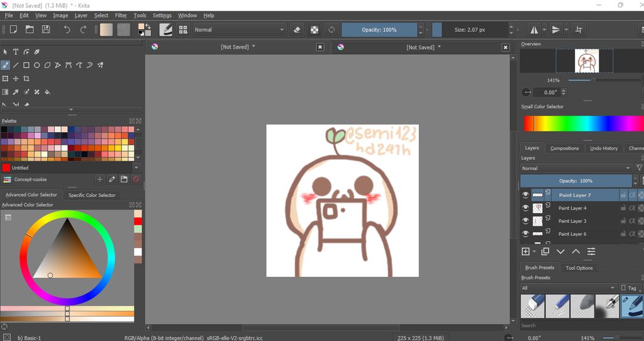Image resolution: width=644 pixels, height=341 pixels.
Task: Save the document using the floppy icon
Action: point(46,30)
